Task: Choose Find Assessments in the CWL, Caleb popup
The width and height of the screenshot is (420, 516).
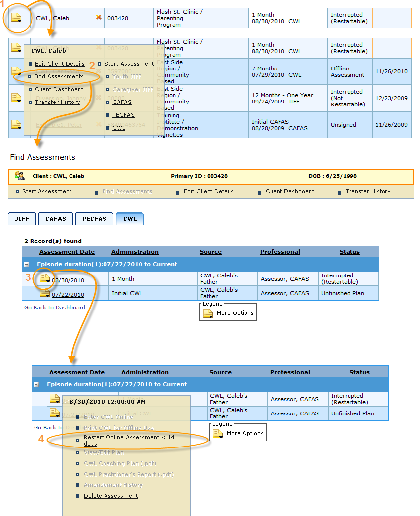Action: 59,76
